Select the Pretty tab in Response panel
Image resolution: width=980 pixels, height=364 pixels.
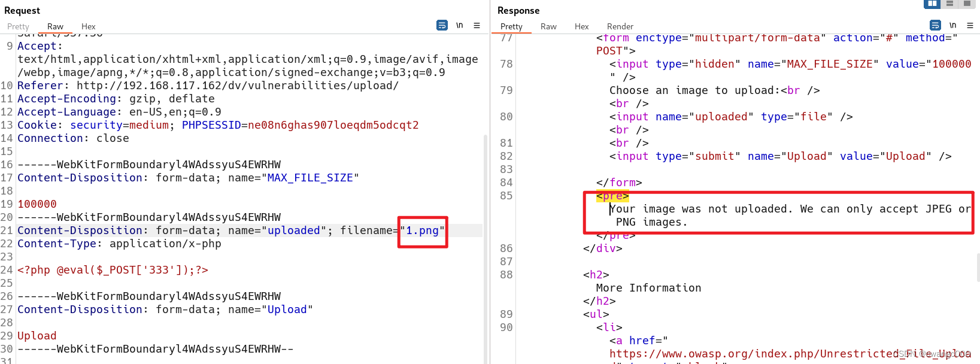pos(511,26)
